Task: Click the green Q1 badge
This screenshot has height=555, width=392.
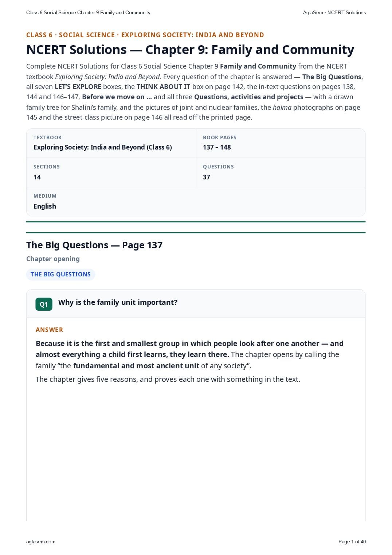Action: 44,304
